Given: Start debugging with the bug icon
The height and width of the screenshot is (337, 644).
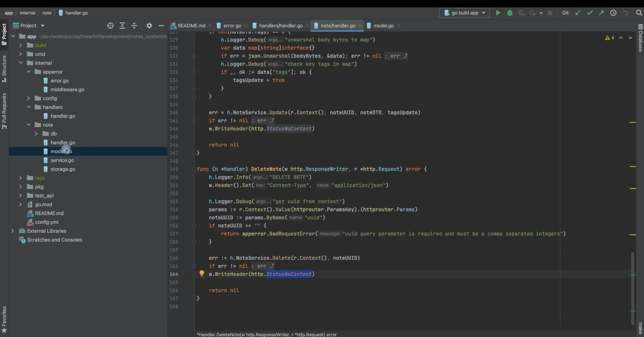Looking at the screenshot, I should 510,13.
